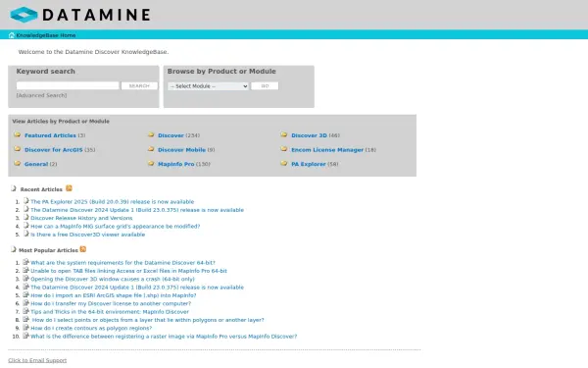Viewport: 588px width, 368px height.
Task: Open the KnowledgeBase Home link
Action: click(x=46, y=35)
